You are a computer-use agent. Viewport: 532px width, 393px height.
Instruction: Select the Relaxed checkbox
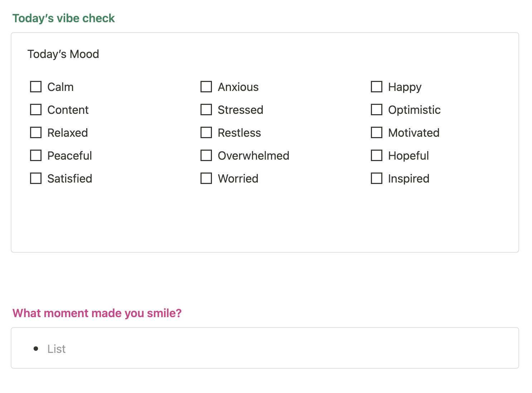click(36, 132)
